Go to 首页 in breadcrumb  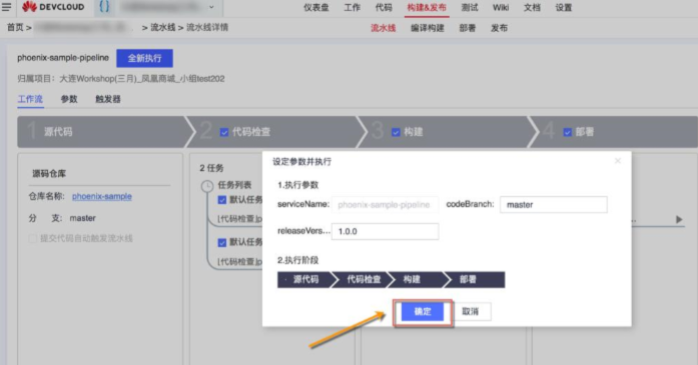(x=15, y=28)
